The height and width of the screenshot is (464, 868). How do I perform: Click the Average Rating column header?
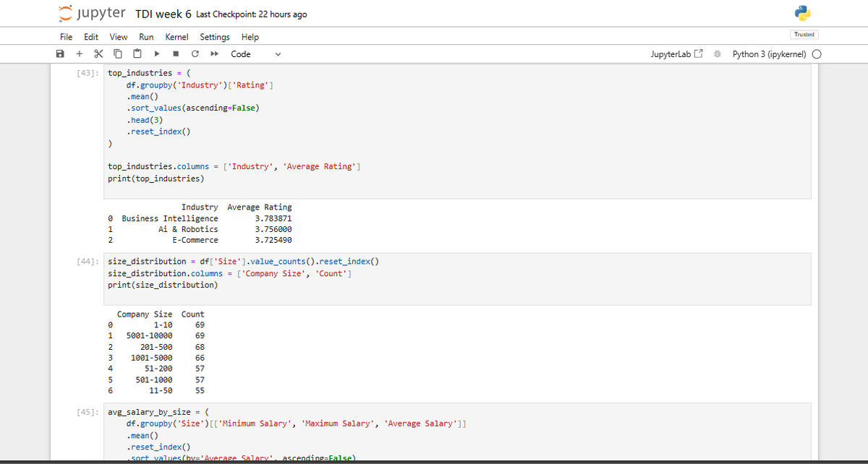point(260,207)
